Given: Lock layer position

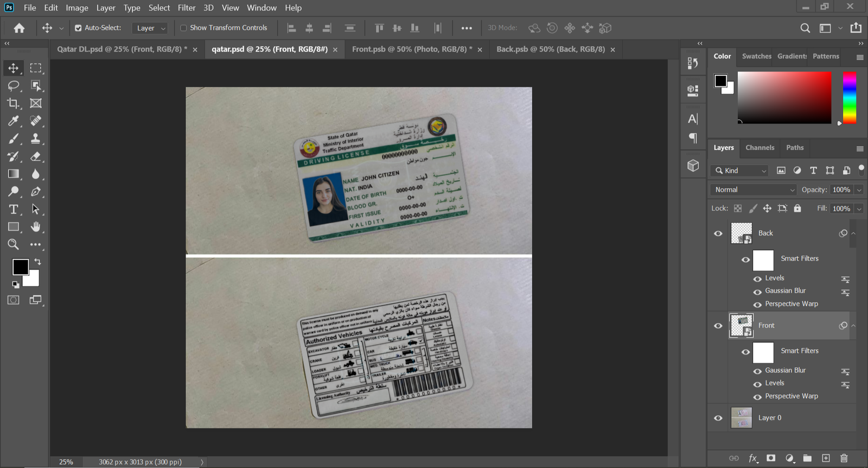Looking at the screenshot, I should point(767,208).
